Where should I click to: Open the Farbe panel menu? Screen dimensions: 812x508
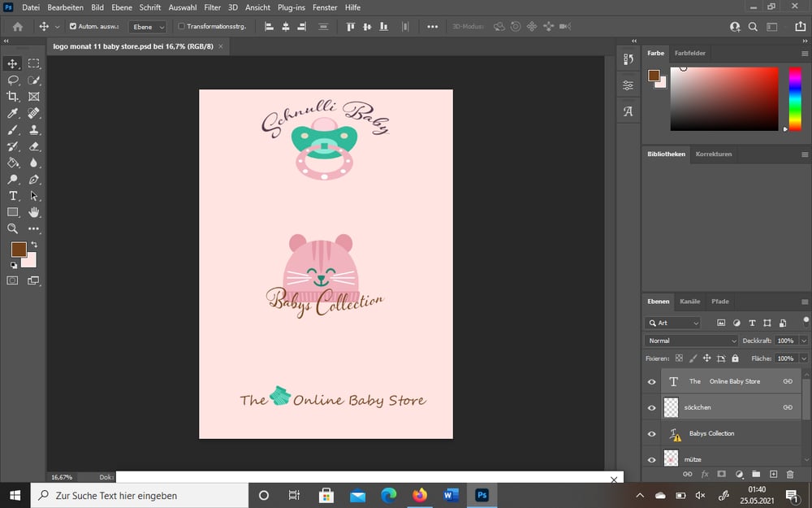(804, 54)
